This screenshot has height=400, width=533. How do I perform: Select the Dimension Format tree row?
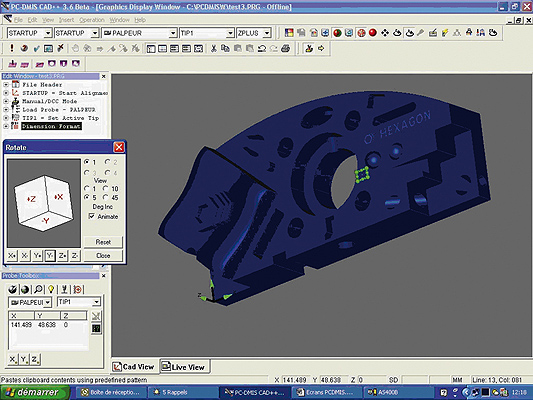pos(51,126)
